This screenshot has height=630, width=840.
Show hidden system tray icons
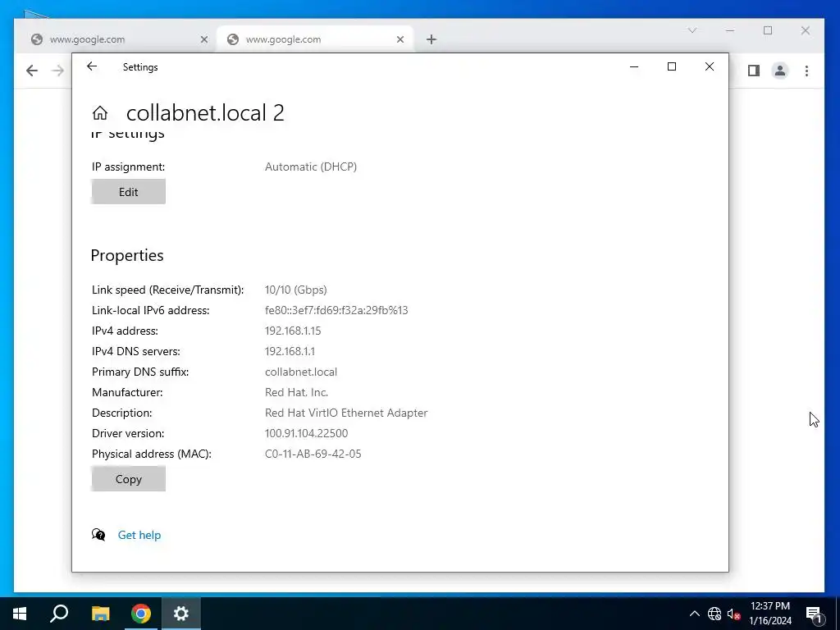694,614
